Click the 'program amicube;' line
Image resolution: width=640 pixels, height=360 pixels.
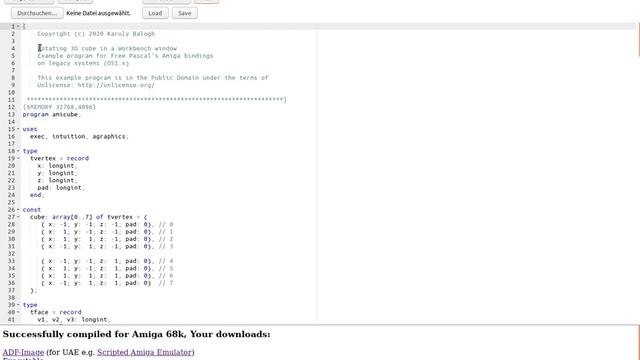(x=52, y=114)
